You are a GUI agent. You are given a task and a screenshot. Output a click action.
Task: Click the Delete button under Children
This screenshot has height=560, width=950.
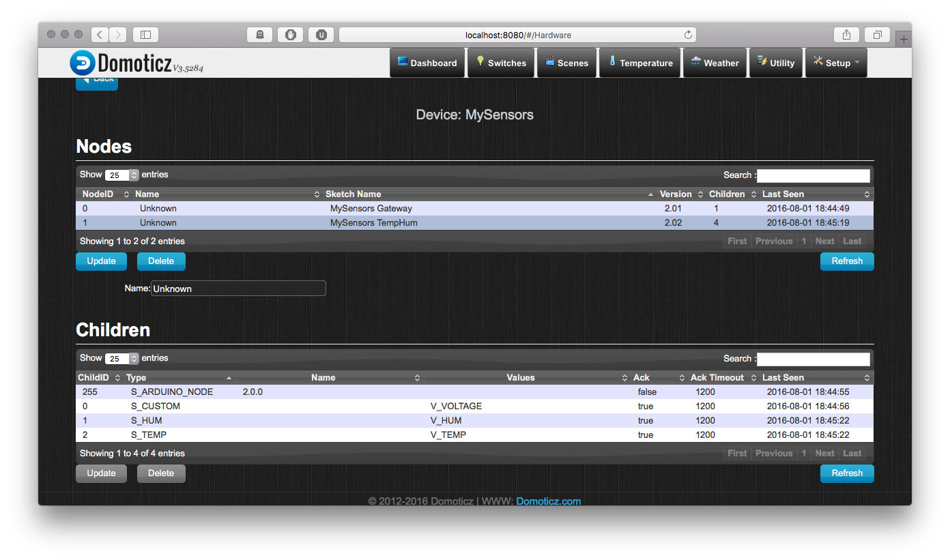(161, 473)
